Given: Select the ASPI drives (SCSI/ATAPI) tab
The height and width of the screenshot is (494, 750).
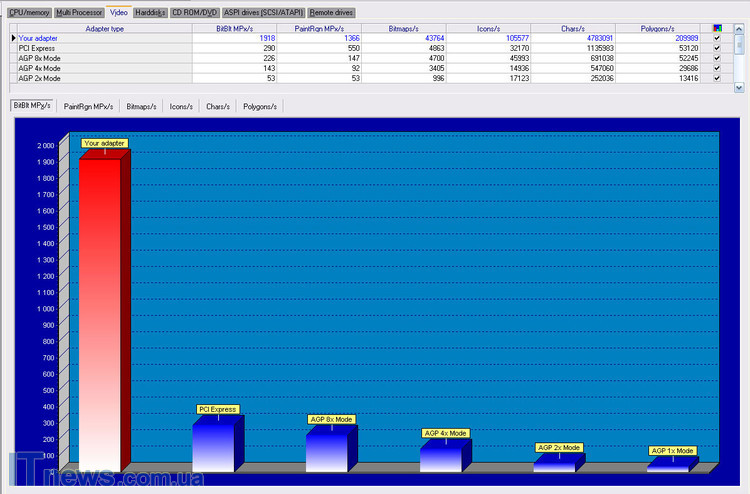Looking at the screenshot, I should (x=263, y=12).
